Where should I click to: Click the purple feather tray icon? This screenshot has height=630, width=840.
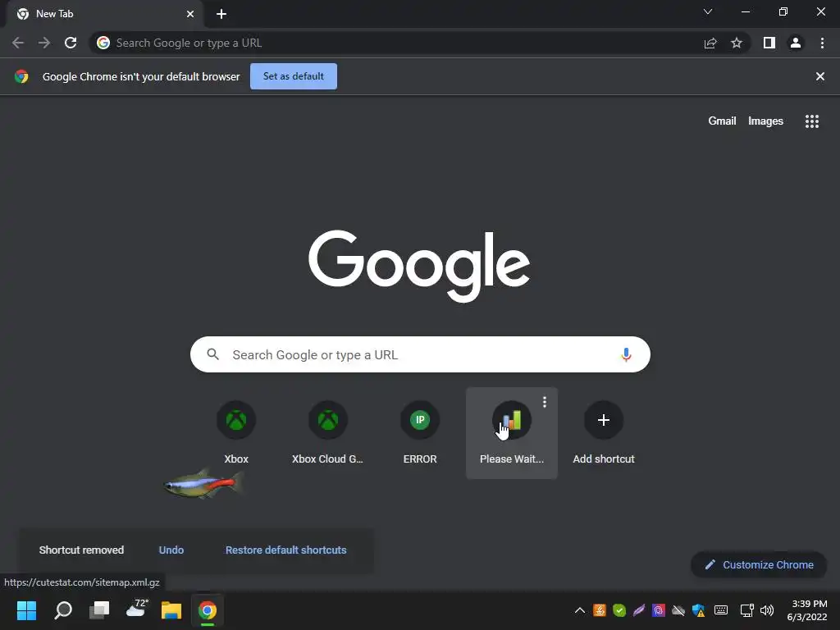[x=638, y=610]
